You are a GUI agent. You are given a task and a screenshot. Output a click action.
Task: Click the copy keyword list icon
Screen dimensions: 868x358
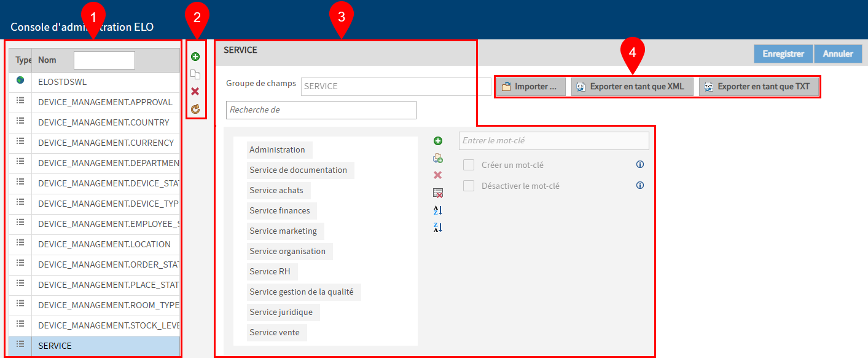195,74
